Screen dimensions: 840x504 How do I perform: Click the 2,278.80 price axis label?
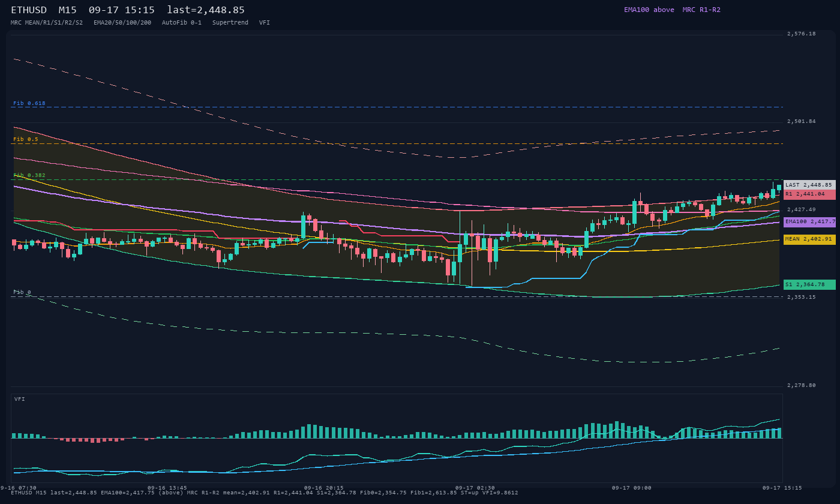click(x=802, y=385)
